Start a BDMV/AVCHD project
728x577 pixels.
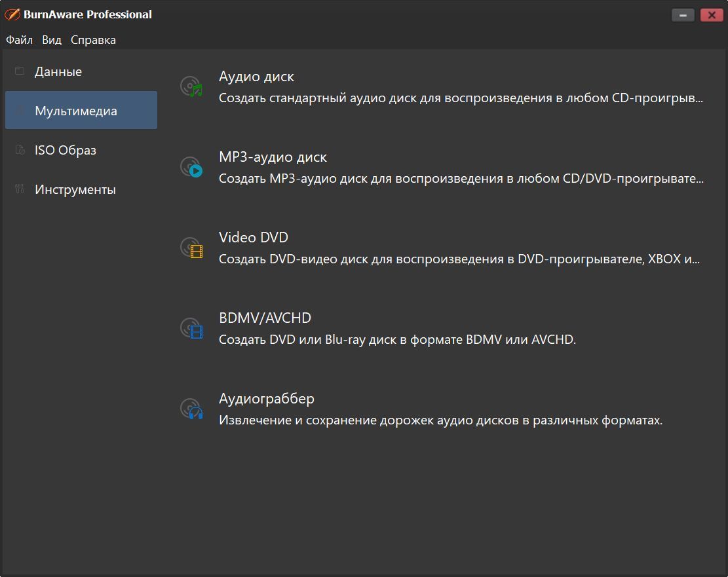pyautogui.click(x=265, y=318)
